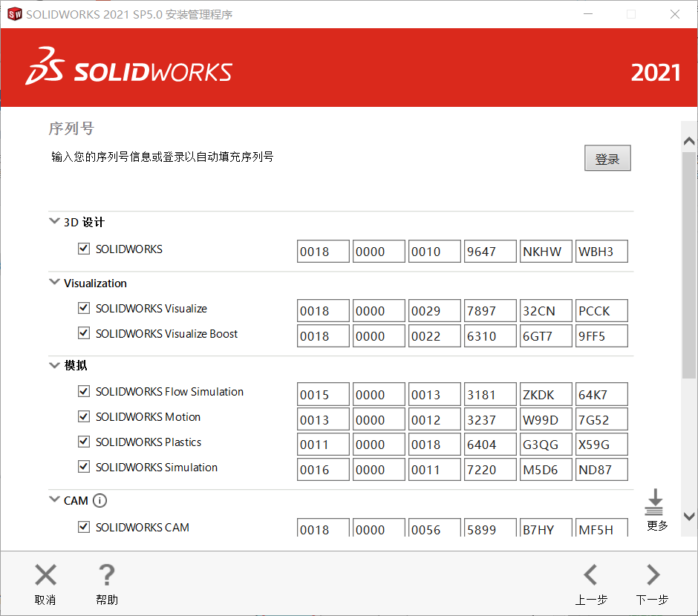Image resolution: width=698 pixels, height=616 pixels.
Task: Collapse the CAM section
Action: coord(54,499)
